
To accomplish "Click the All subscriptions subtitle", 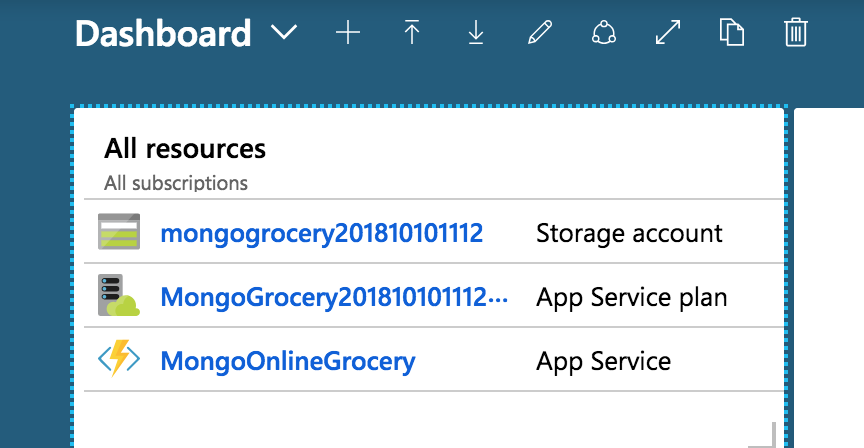I will 176,183.
